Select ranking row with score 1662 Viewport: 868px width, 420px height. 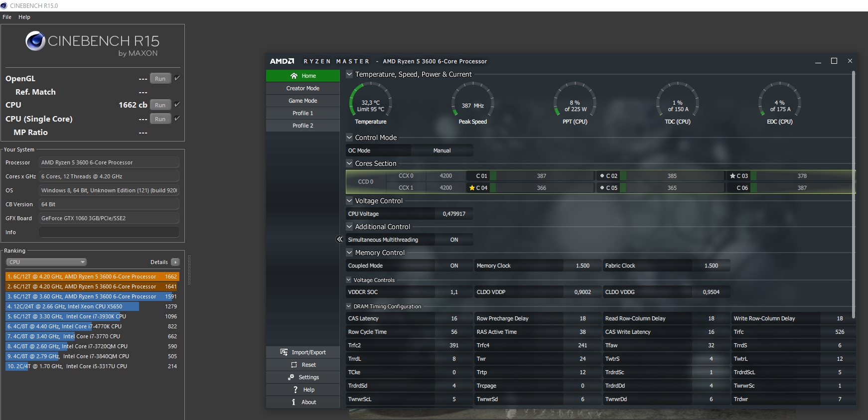[x=92, y=277]
